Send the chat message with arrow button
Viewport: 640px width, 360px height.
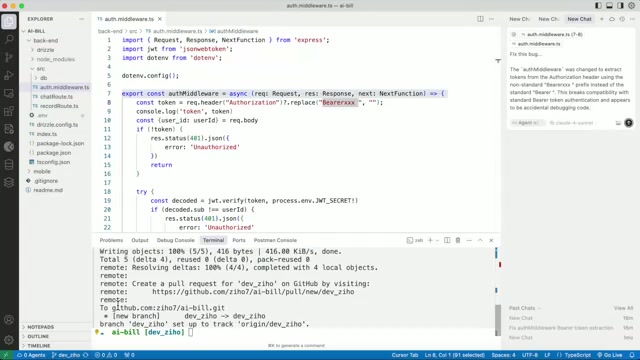pyautogui.click(x=629, y=123)
